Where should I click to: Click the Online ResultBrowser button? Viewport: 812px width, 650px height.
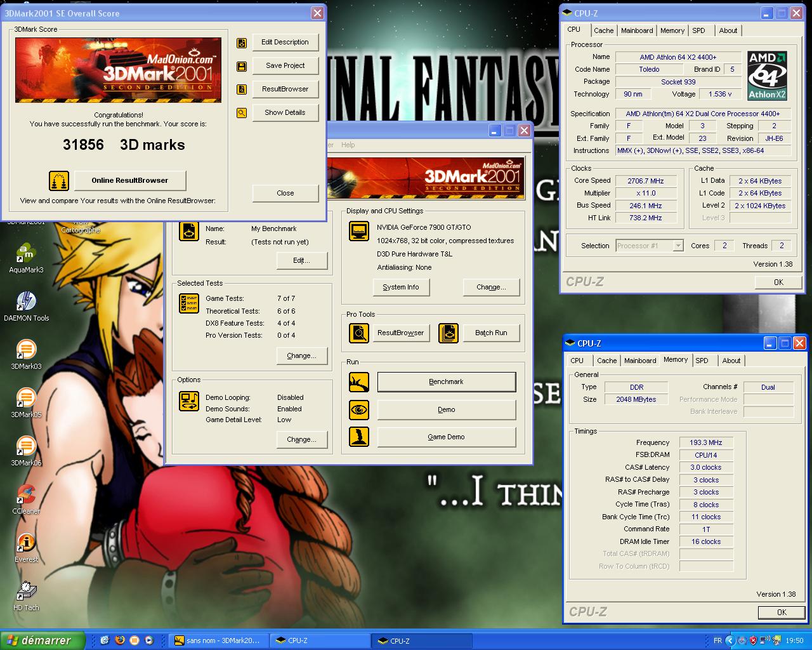(130, 181)
